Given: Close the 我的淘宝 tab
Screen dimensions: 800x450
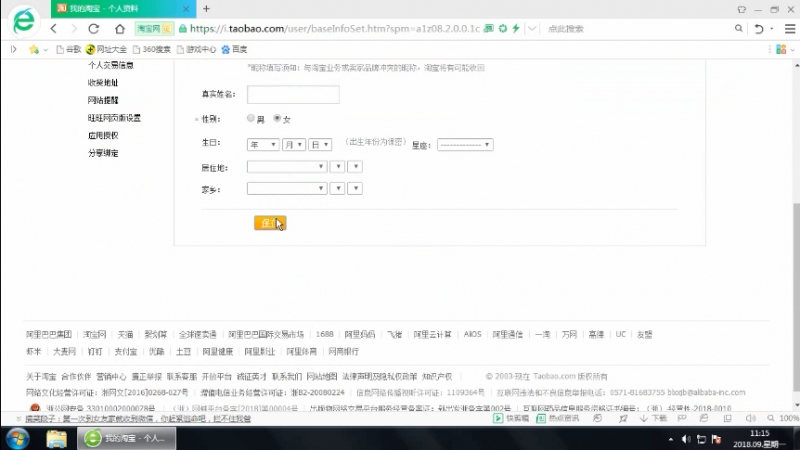Looking at the screenshot, I should (x=186, y=9).
